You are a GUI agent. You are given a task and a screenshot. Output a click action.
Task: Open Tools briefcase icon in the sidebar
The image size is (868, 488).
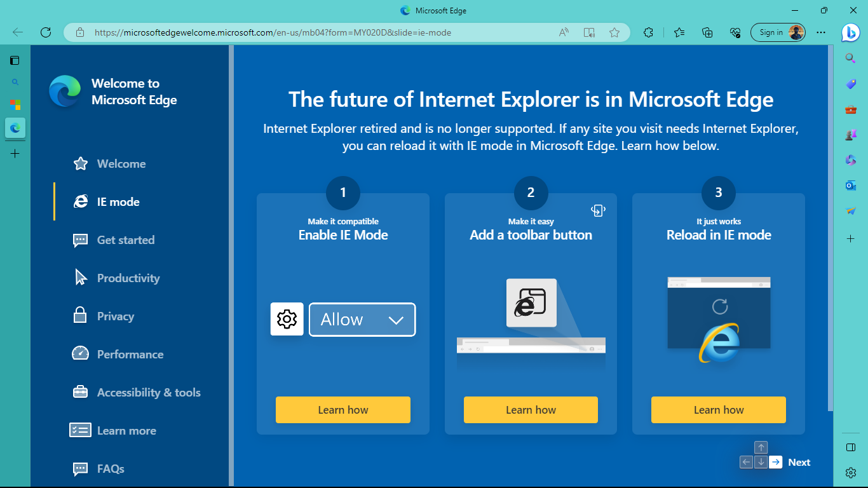pos(851,109)
